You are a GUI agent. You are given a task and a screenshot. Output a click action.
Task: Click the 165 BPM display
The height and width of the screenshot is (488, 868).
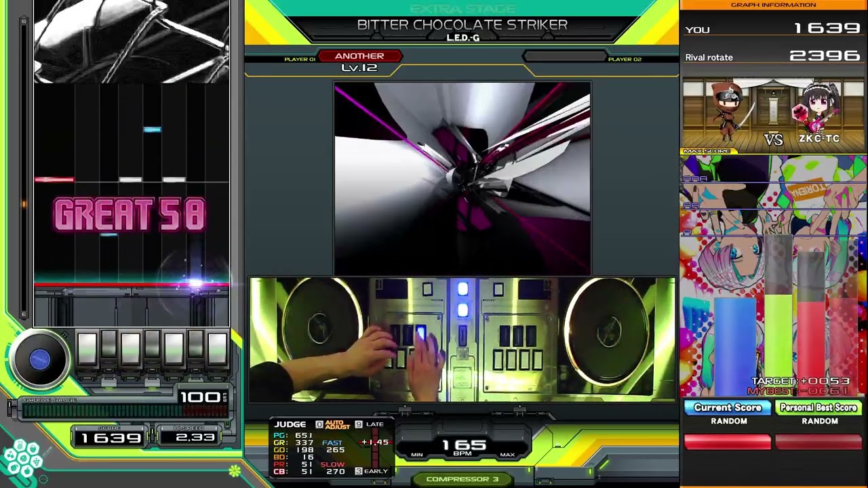point(464,446)
